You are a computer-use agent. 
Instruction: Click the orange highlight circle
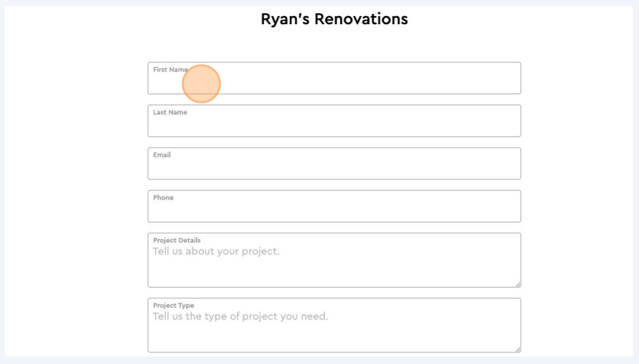tap(201, 84)
